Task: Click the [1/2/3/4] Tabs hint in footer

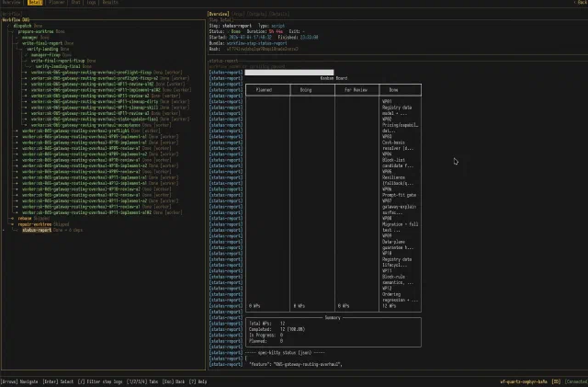Action: [142, 381]
